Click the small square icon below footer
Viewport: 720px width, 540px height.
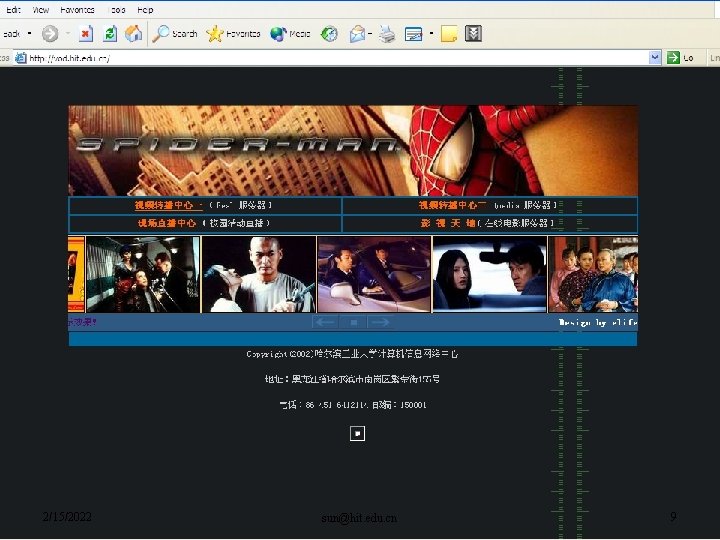(357, 433)
